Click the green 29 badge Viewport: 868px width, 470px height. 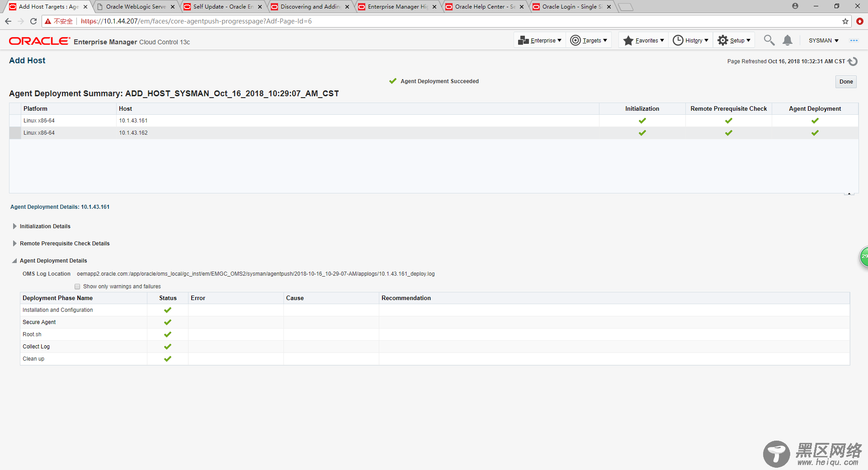pos(864,256)
